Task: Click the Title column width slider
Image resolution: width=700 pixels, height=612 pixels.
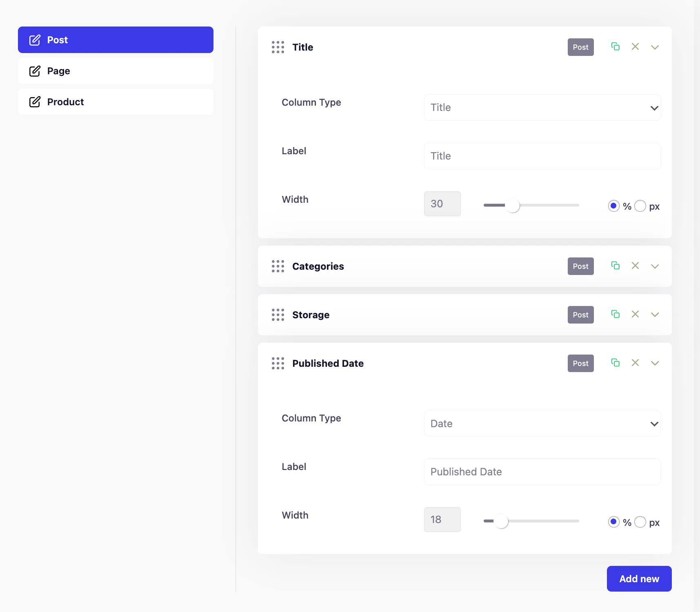Action: [x=531, y=205]
